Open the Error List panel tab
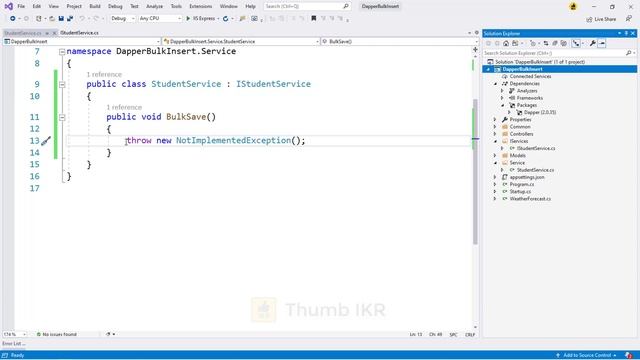The image size is (640, 360). point(13,344)
